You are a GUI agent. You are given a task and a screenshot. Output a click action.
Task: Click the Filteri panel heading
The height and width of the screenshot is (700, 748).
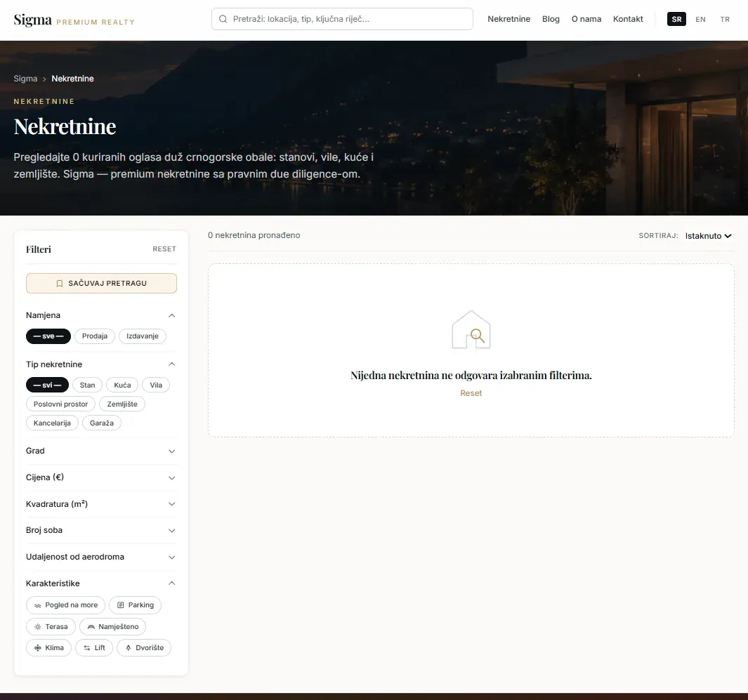[38, 249]
